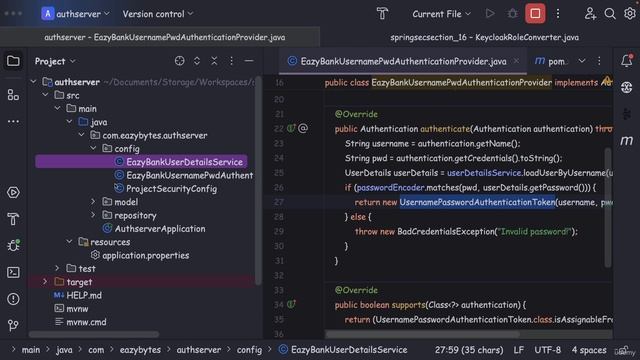Expand all in Project panel
The width and height of the screenshot is (640, 360).
tap(197, 61)
